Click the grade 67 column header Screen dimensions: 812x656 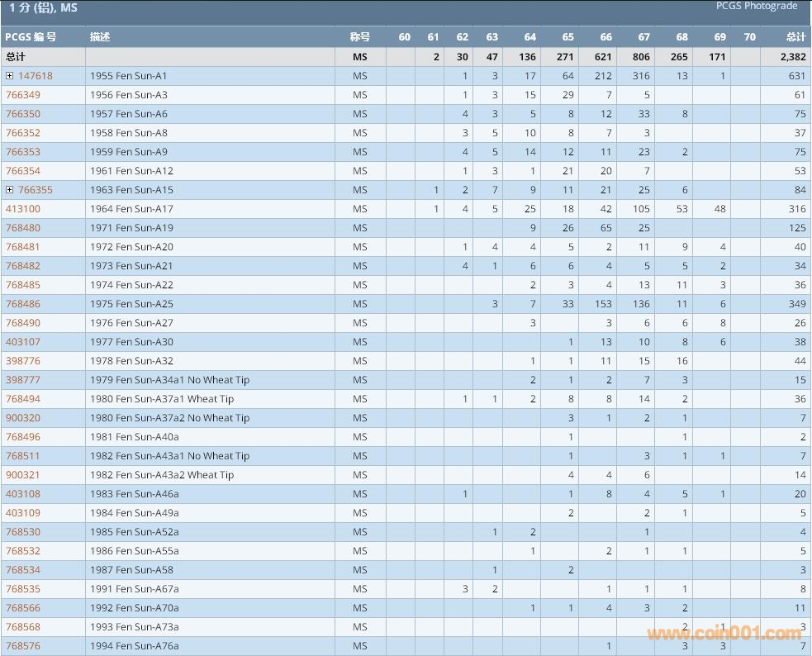click(643, 37)
